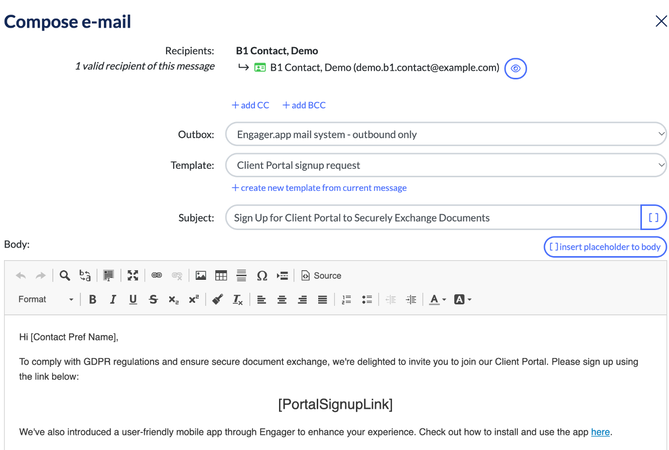Viewport: 669px width, 450px height.
Task: Click the recipient preview eye icon
Action: point(515,68)
